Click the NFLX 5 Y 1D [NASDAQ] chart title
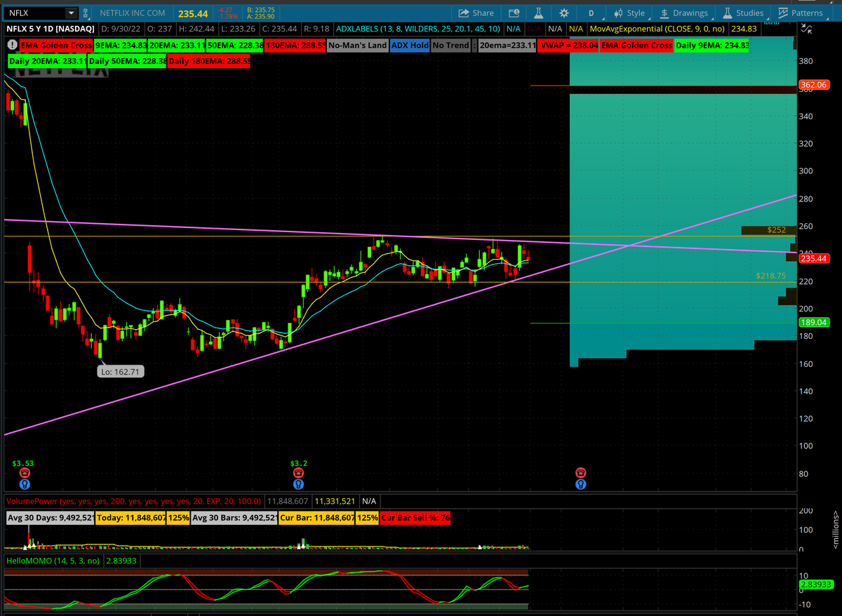This screenshot has width=842, height=616. (51, 29)
